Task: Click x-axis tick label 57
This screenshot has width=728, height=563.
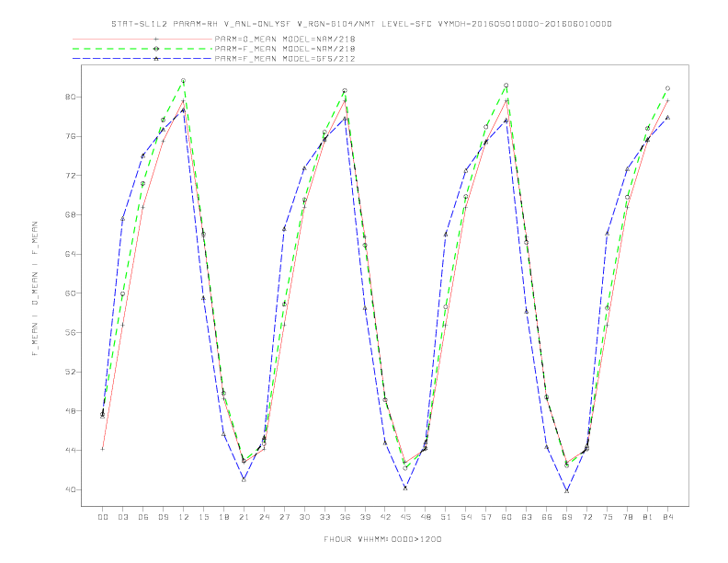Action: (486, 517)
